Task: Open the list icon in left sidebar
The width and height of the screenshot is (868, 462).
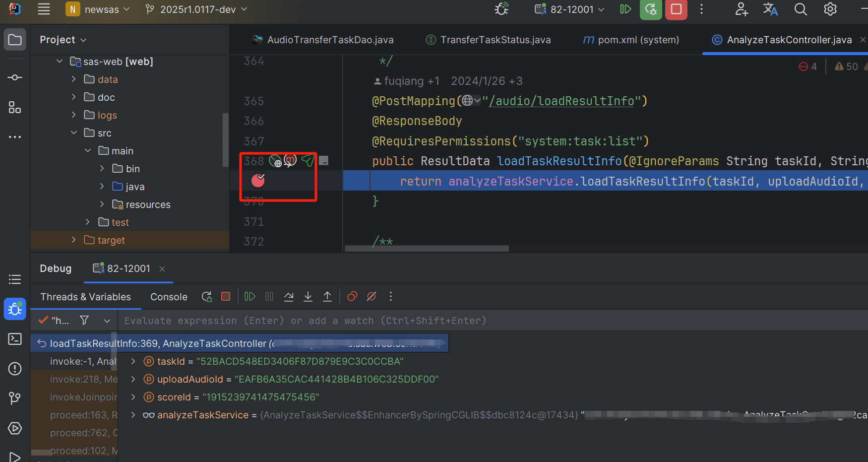Action: tap(15, 279)
